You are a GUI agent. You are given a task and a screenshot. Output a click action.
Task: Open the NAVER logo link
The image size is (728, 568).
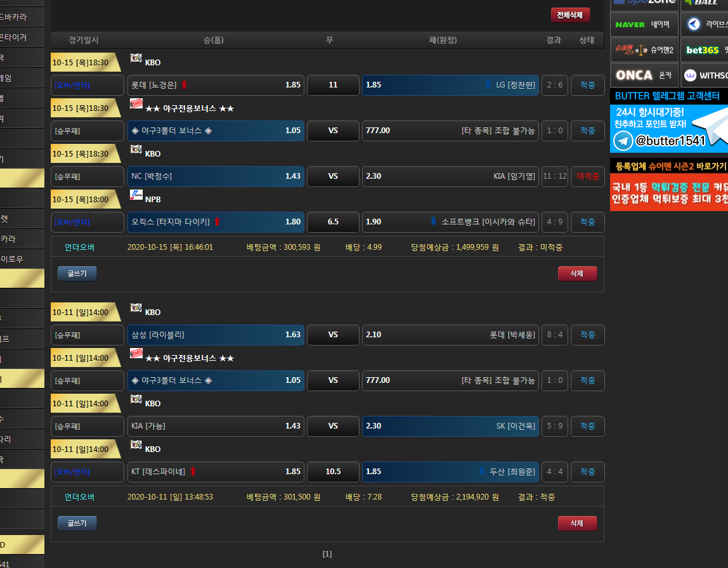point(630,25)
